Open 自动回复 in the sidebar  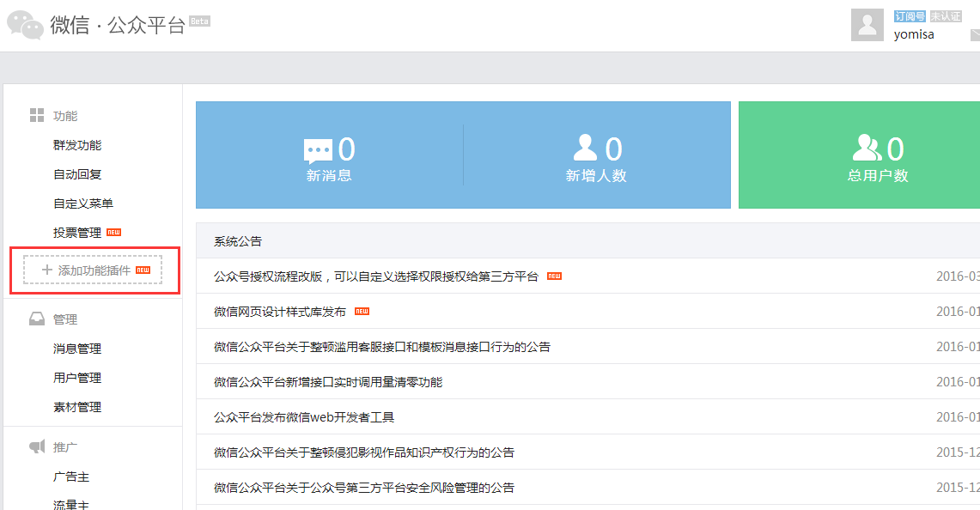click(x=77, y=174)
